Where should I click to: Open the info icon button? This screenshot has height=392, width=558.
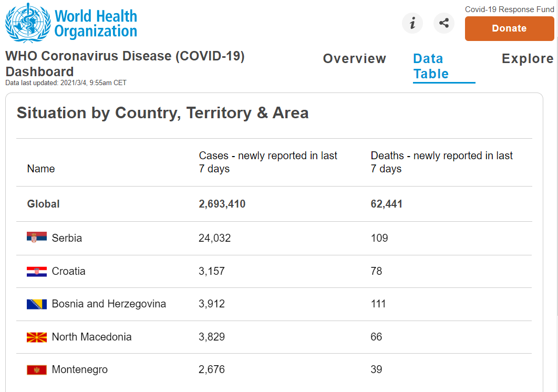click(412, 23)
